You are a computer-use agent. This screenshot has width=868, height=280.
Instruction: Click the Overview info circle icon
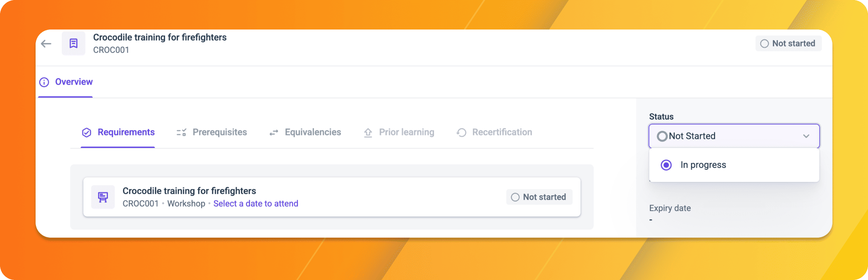[x=44, y=82]
